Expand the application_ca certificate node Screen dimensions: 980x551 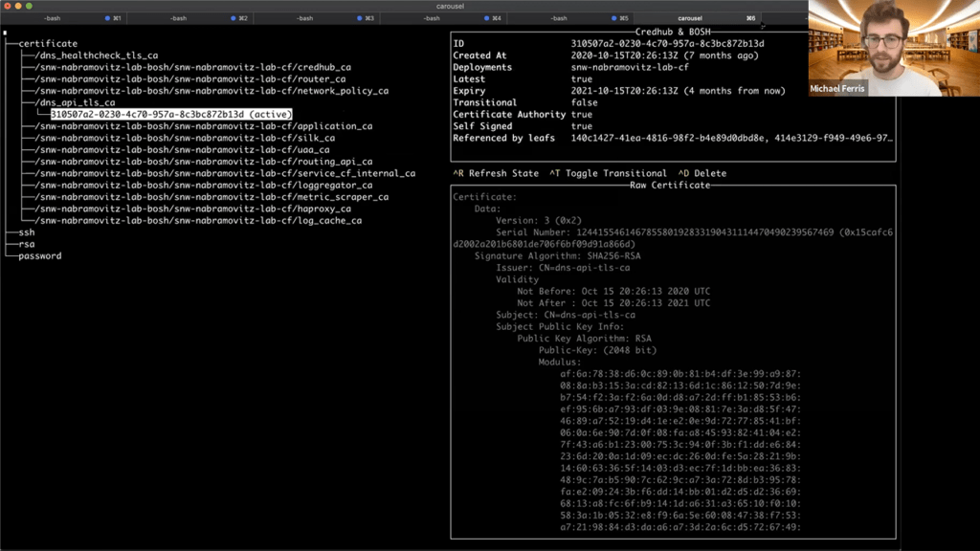coord(204,126)
